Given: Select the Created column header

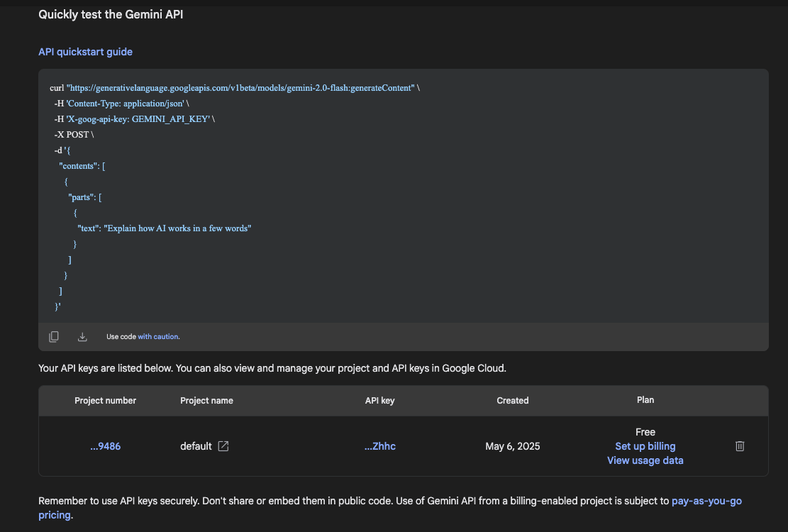Looking at the screenshot, I should click(513, 400).
